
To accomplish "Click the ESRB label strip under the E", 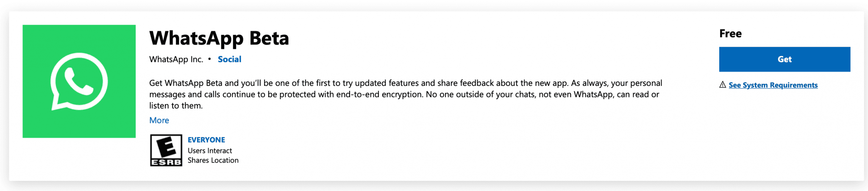I will [x=166, y=162].
